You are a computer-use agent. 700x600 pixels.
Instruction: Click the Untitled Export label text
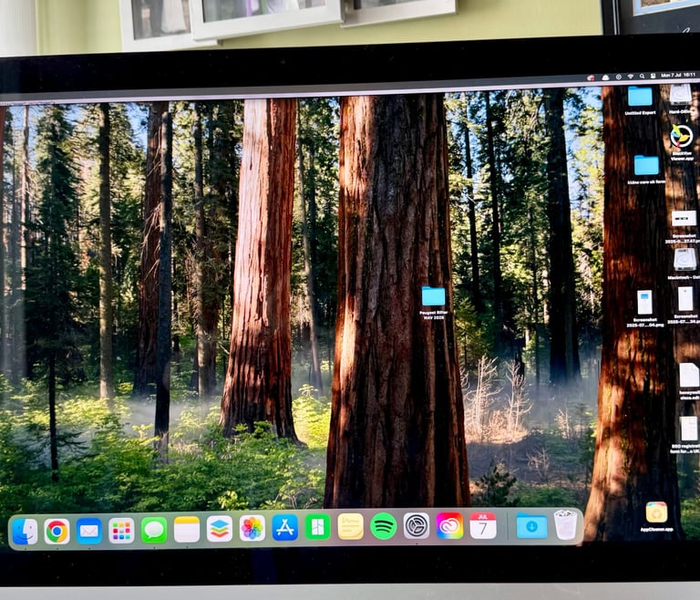(x=640, y=113)
